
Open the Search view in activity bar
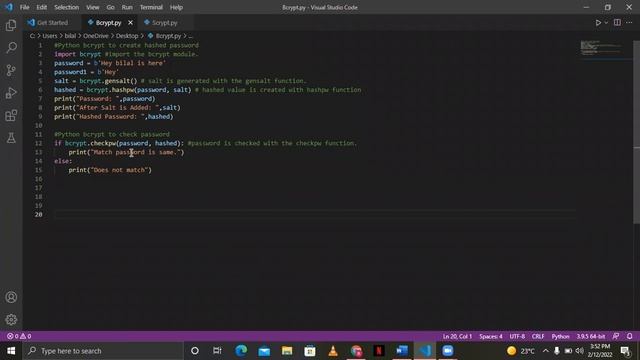(11, 48)
